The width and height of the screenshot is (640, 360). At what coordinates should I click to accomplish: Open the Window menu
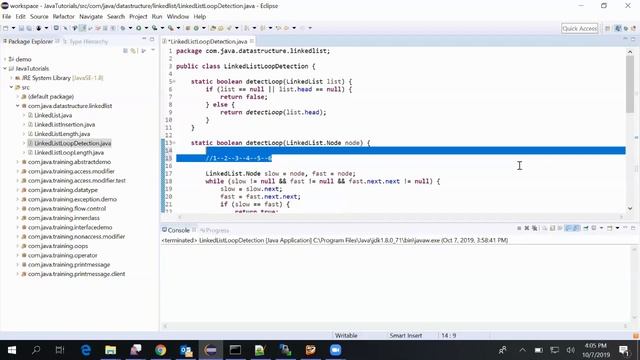(x=178, y=17)
